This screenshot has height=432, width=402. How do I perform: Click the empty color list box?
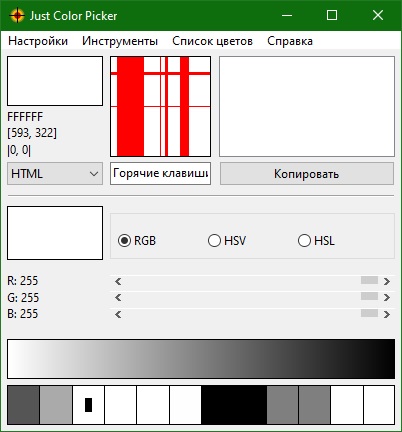[307, 106]
